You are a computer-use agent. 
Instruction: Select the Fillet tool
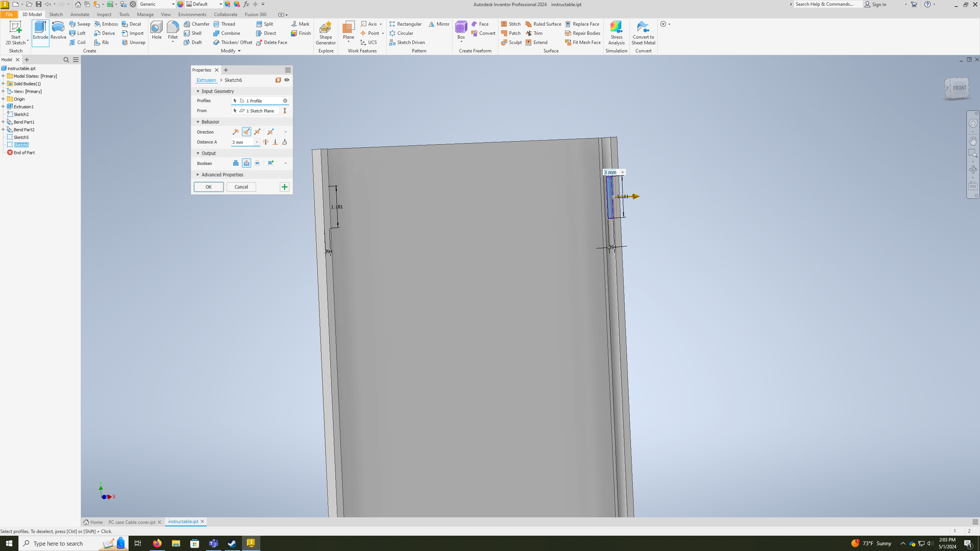pos(173,31)
